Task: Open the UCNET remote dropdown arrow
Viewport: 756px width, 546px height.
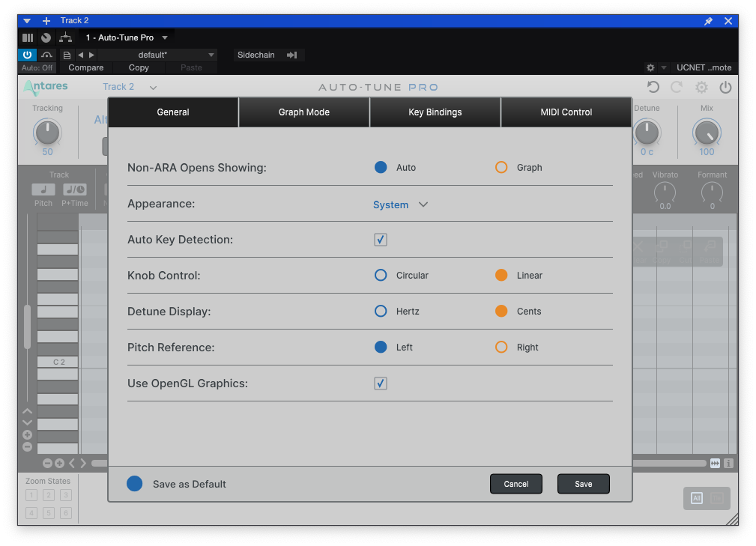Action: click(x=664, y=67)
